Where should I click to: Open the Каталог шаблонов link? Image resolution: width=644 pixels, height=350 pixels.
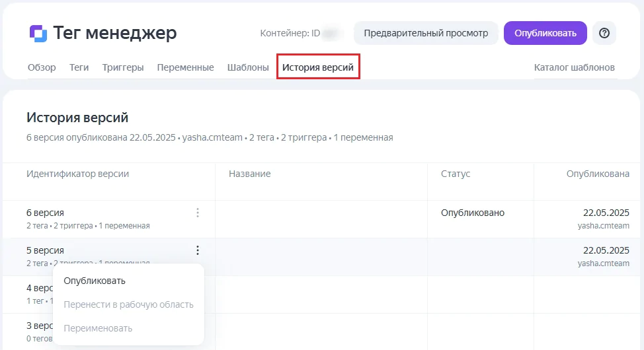(574, 67)
